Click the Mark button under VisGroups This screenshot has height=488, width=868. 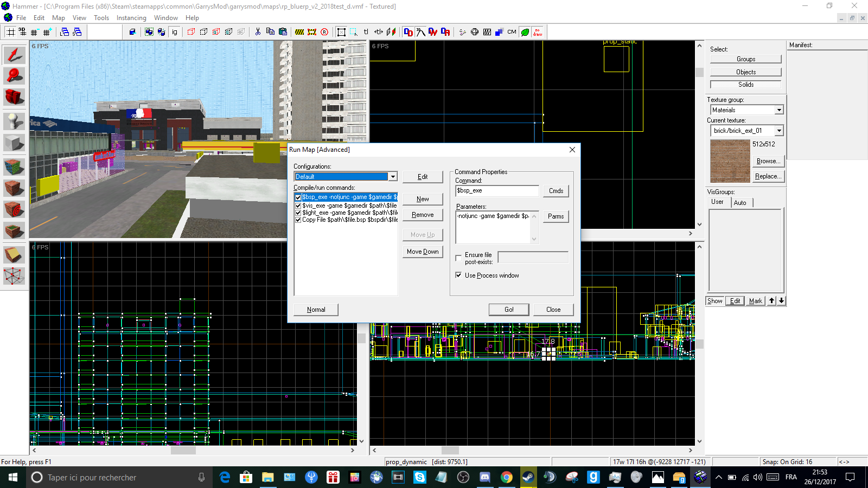click(755, 301)
